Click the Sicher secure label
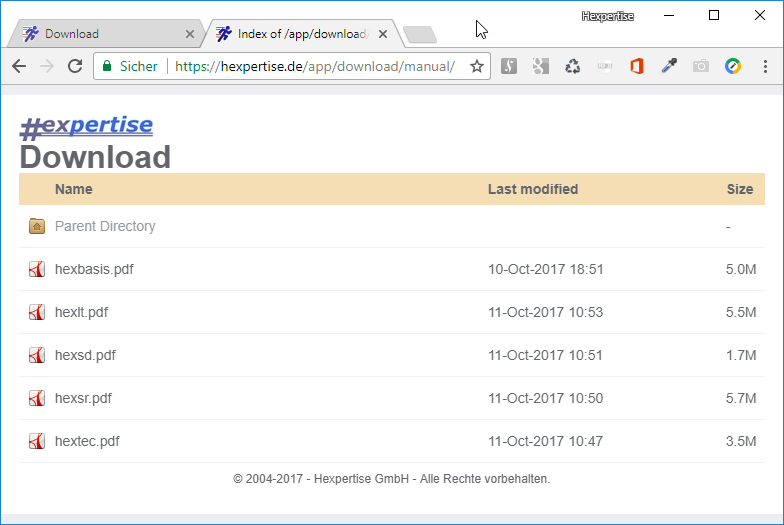 138,66
